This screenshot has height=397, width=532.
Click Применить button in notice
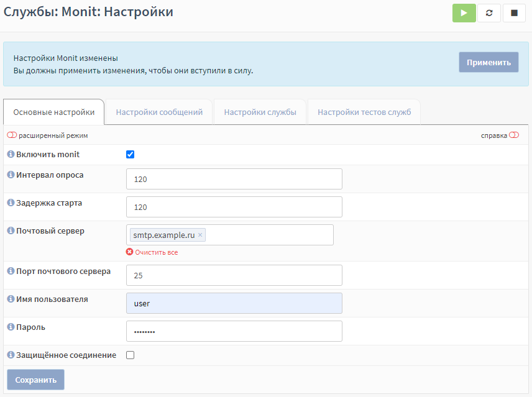click(488, 62)
